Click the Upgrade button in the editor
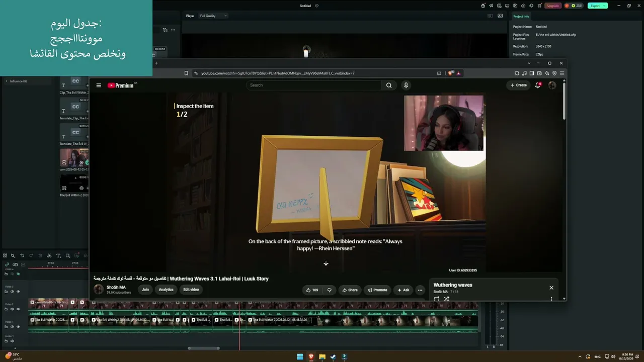The width and height of the screenshot is (644, 362). coord(553,6)
